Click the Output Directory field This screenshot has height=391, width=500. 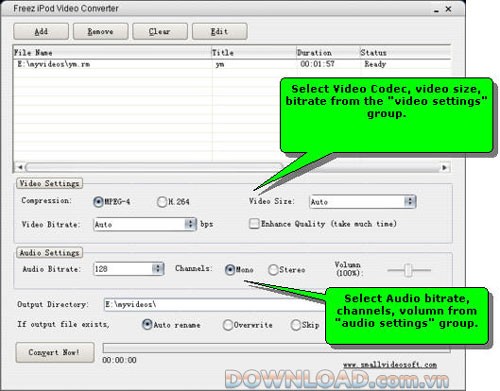[x=214, y=304]
